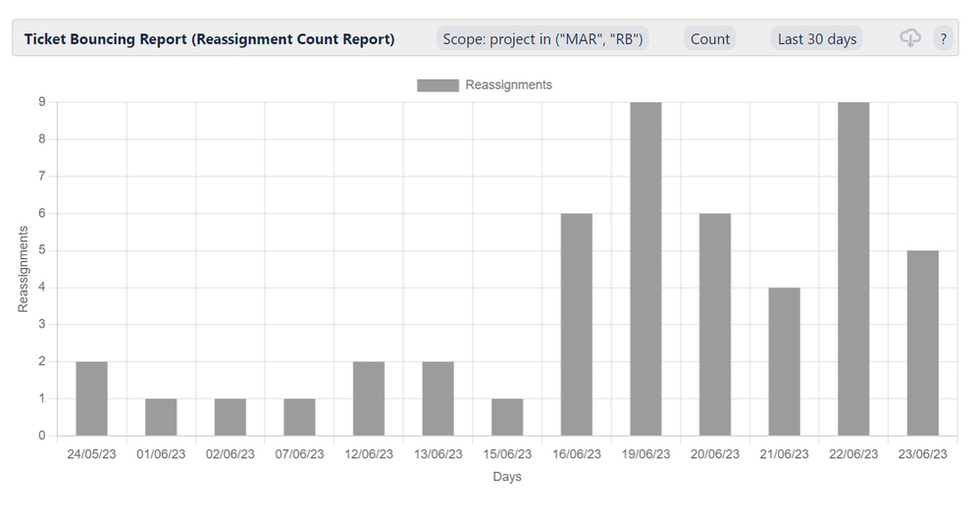The width and height of the screenshot is (980, 516).
Task: Select the bar for 16/06/23
Action: 576,325
